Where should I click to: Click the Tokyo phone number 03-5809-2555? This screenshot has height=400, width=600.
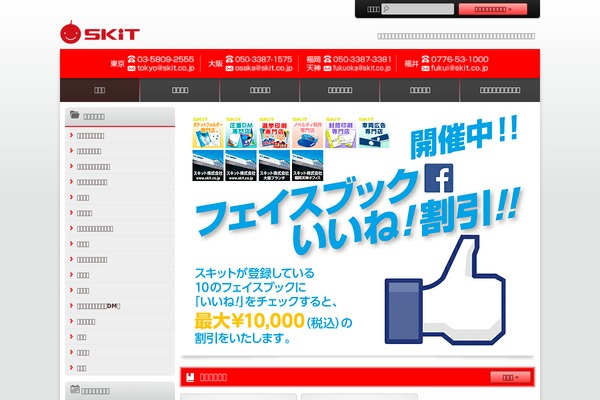click(165, 59)
